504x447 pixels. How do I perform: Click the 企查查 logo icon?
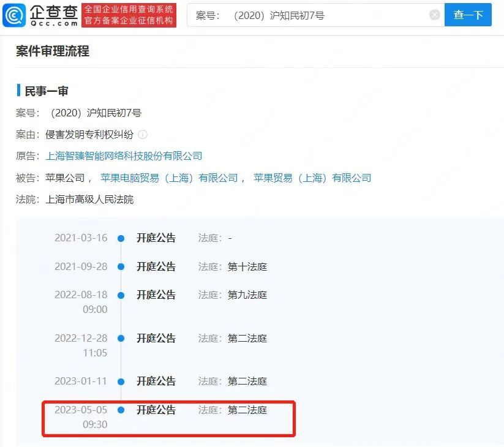click(x=13, y=14)
